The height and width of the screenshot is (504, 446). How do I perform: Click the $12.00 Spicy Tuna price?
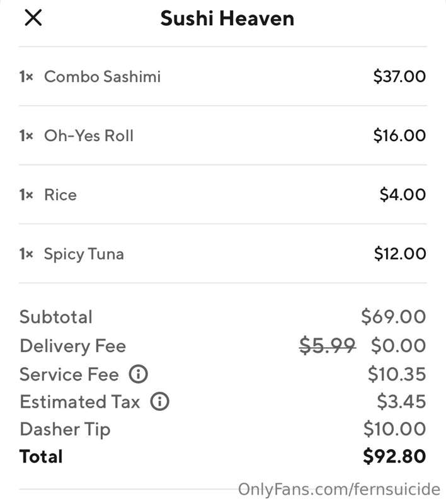(x=400, y=254)
